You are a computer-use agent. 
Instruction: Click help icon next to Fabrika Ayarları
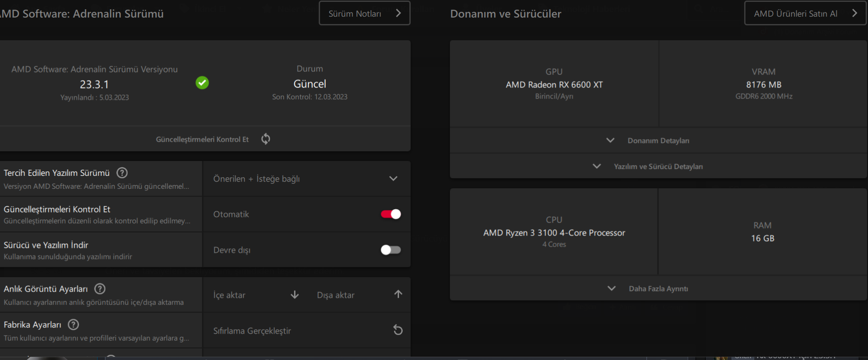(x=74, y=324)
